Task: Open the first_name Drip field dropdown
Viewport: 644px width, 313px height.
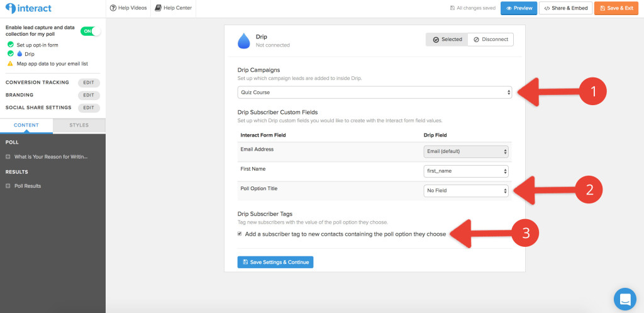Action: (466, 171)
